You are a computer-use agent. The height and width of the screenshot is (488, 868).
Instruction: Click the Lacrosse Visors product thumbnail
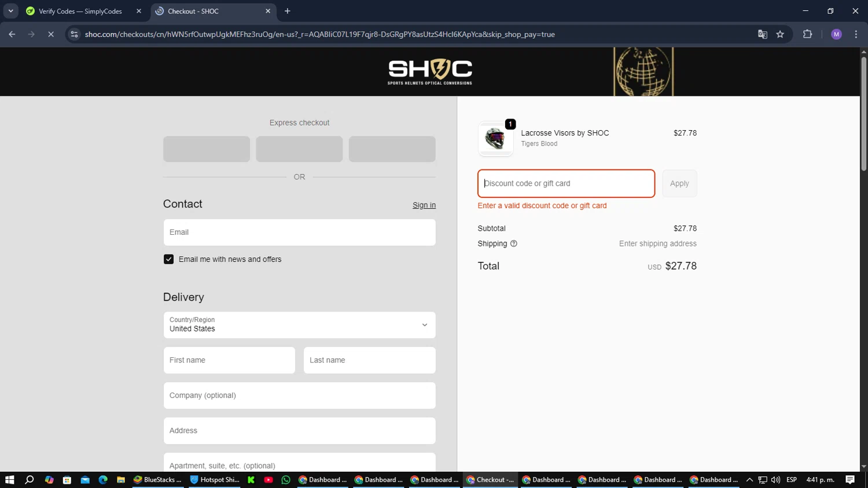pos(495,139)
